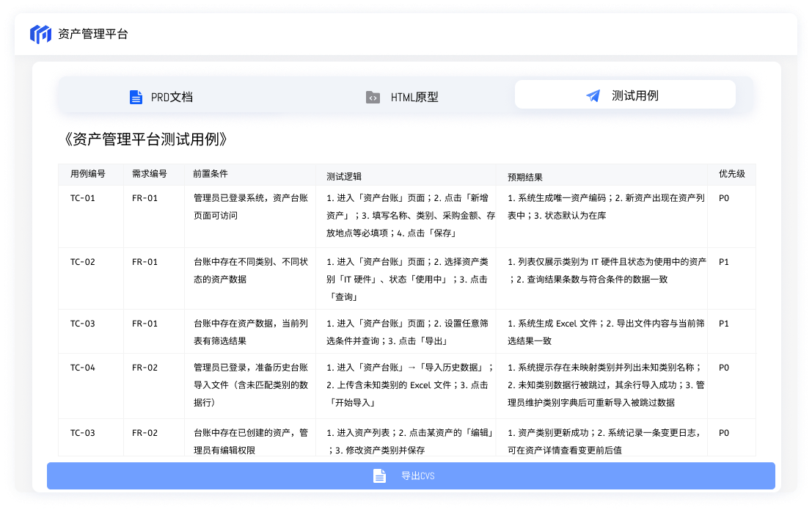
Task: Click the PRD document file icon
Action: [x=136, y=97]
